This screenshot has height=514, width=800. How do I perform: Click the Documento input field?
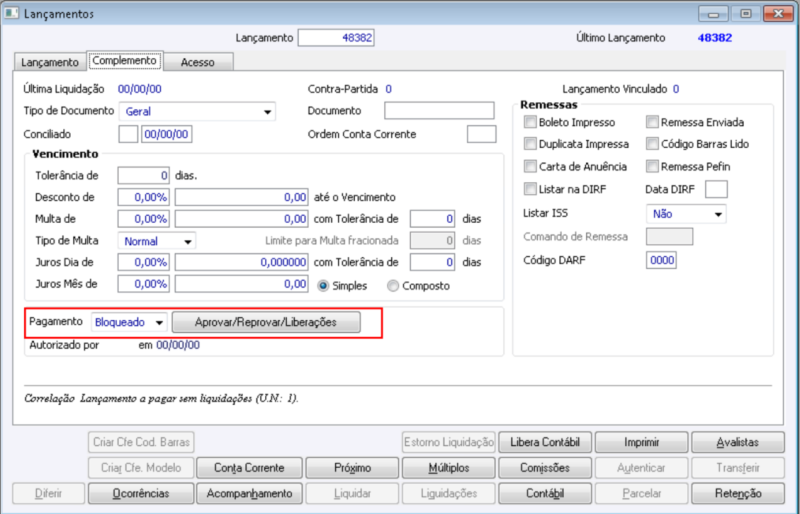[439, 111]
